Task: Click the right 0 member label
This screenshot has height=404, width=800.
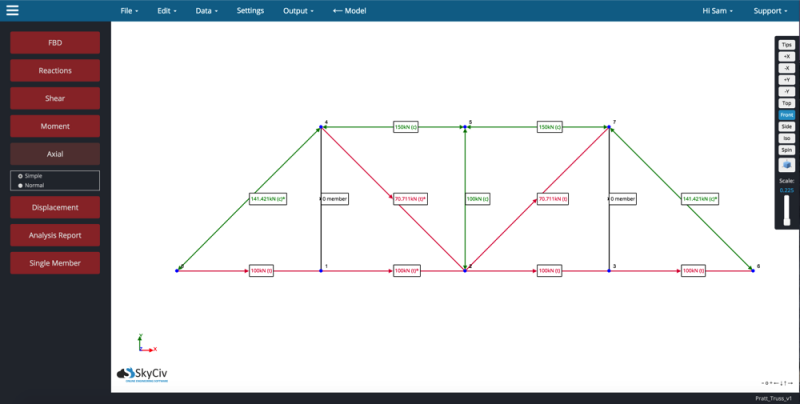Action: tap(622, 199)
